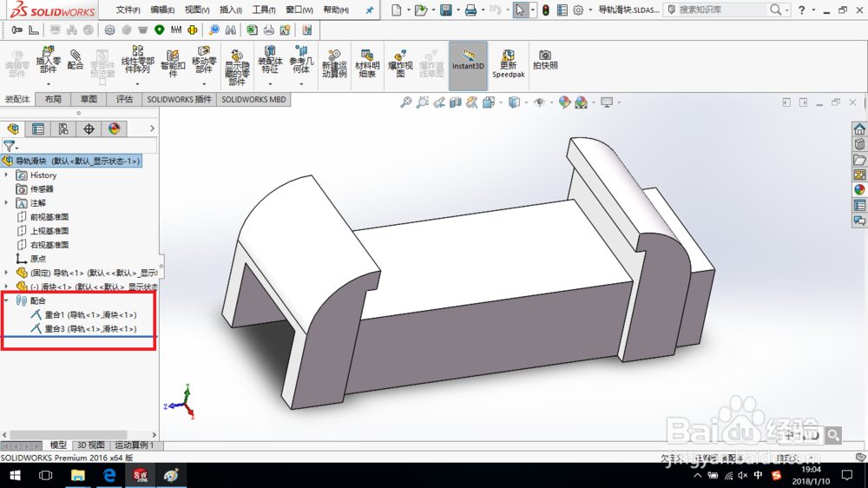Switch to the 布局 tab

53,99
